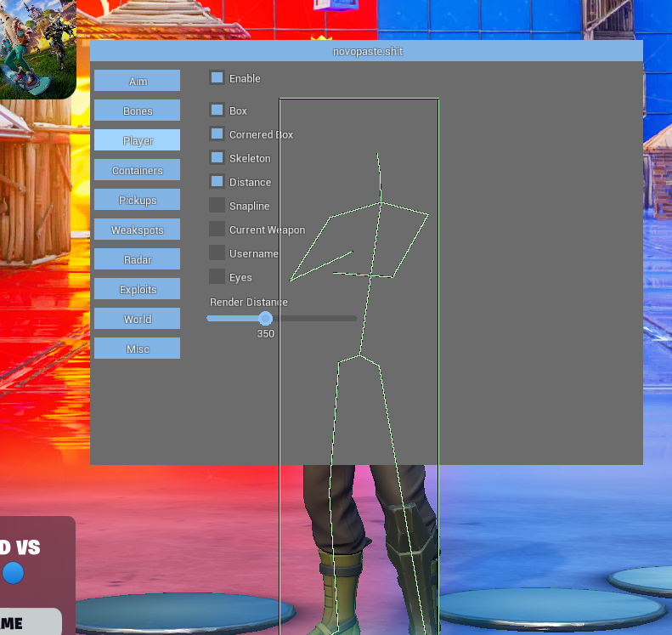Uncheck the Box option

(217, 111)
